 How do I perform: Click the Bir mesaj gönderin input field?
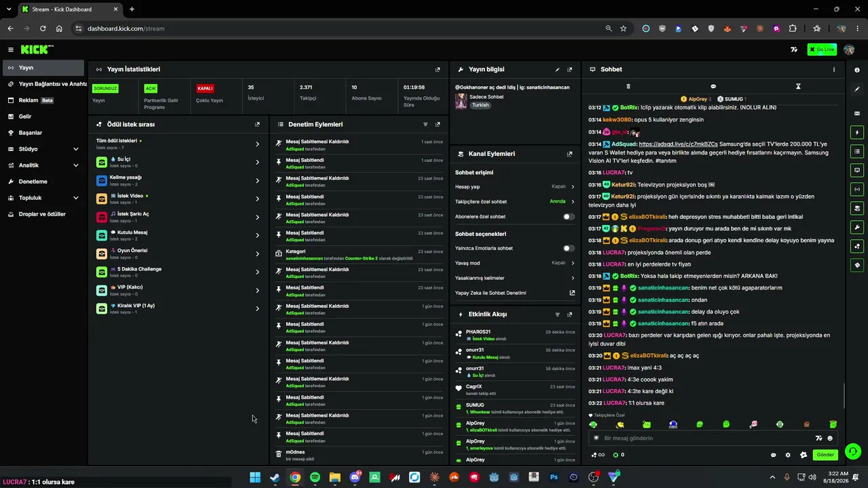point(705,439)
